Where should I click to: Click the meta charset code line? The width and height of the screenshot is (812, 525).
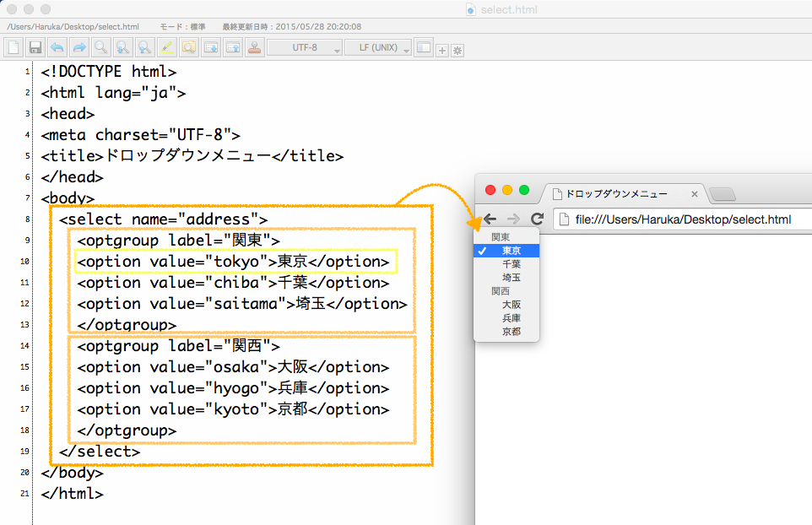140,135
